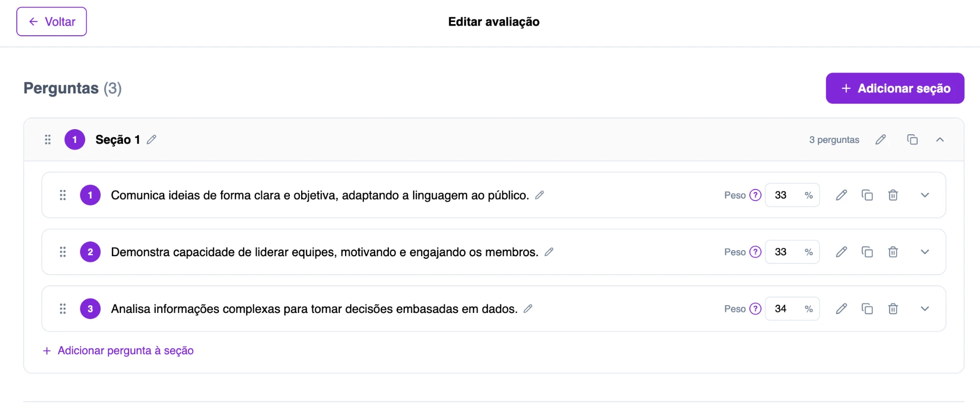Click the Editar avaliação page title

point(494,22)
